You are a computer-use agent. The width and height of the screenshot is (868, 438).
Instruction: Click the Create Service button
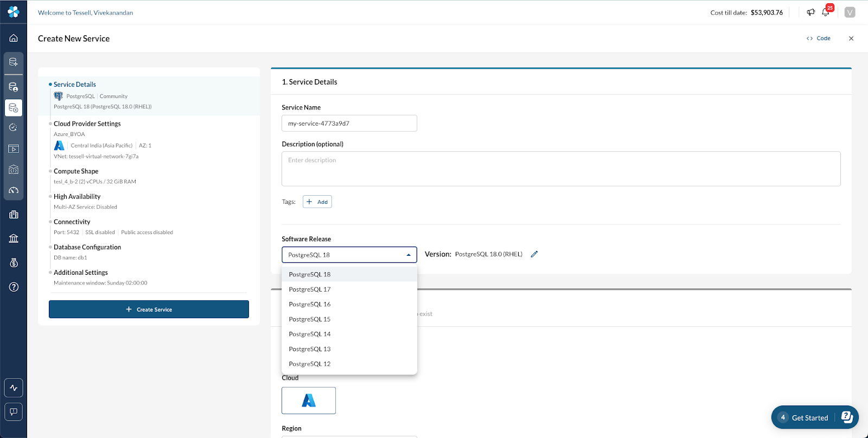[149, 310]
